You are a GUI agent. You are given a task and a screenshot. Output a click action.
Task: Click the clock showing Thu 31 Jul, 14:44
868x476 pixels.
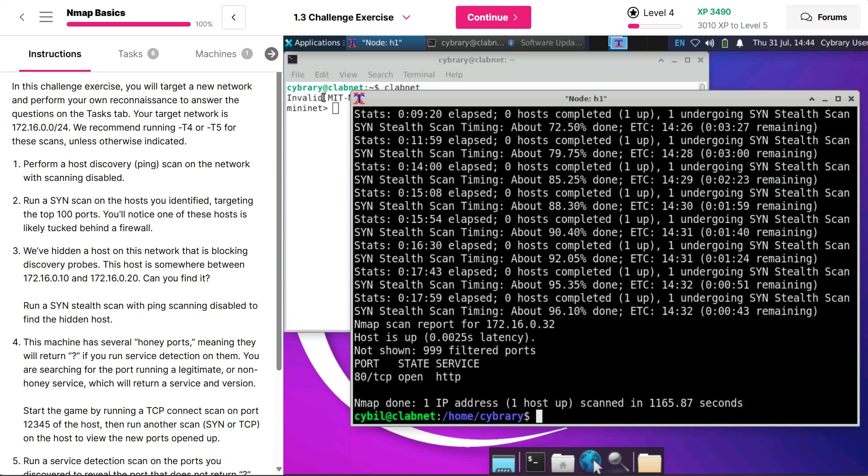pyautogui.click(x=783, y=42)
